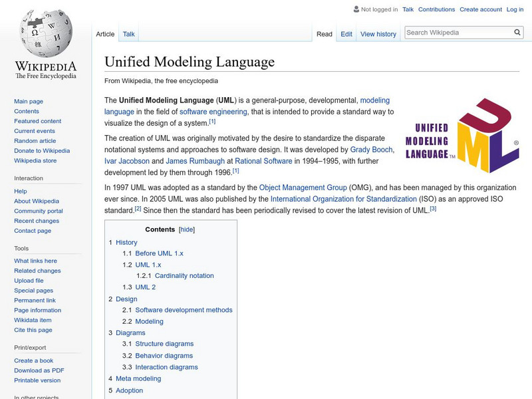Viewport: 532px width, 399px height.
Task: Jump to UML 1.x section
Action: [x=148, y=265]
